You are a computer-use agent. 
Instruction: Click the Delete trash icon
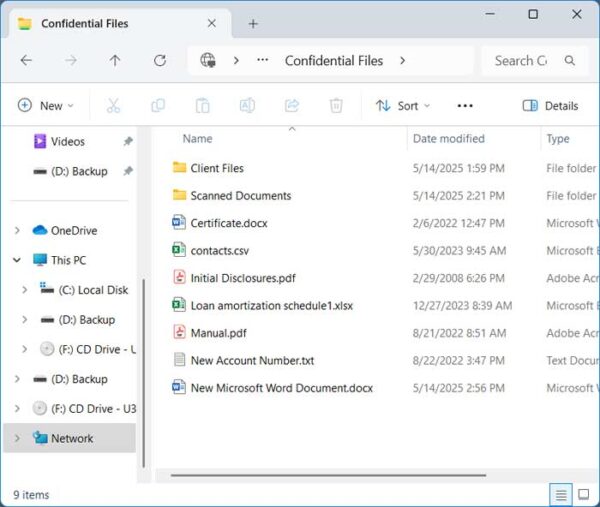point(336,106)
